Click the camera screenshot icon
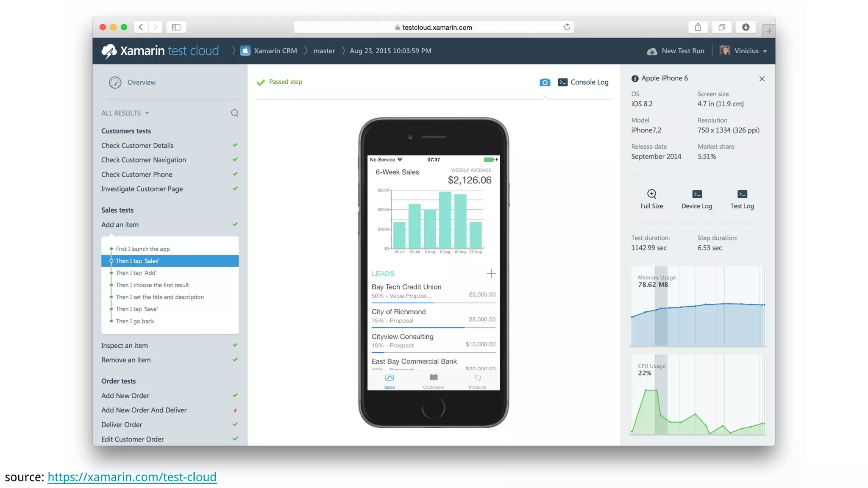Viewport: 868px width, 488px height. click(x=545, y=82)
